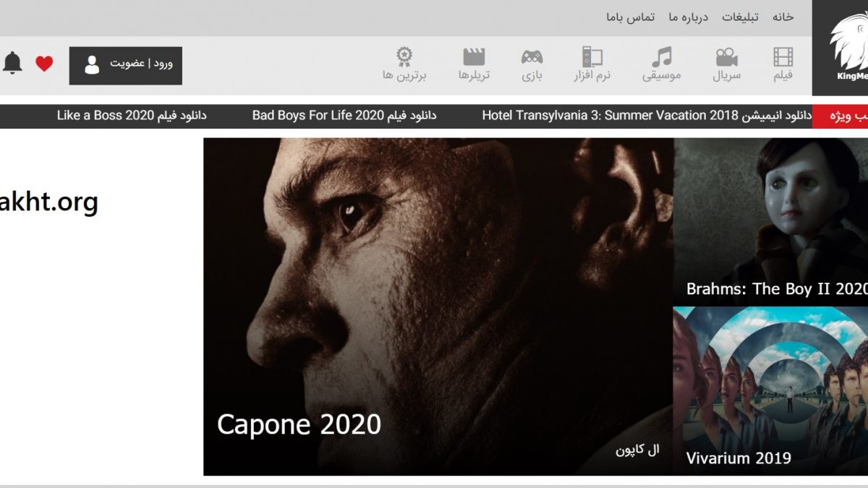Click the Vivarium 2019 caption text
This screenshot has width=868, height=488.
[739, 458]
